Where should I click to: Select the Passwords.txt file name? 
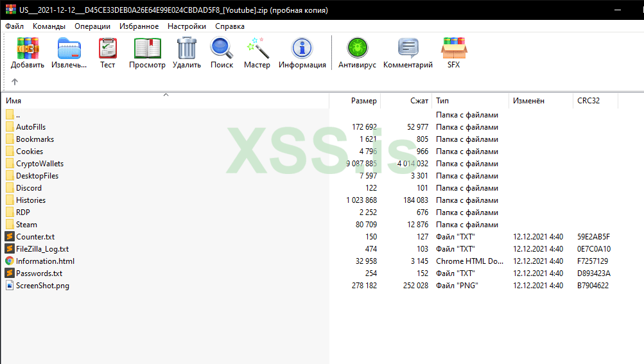click(x=39, y=273)
